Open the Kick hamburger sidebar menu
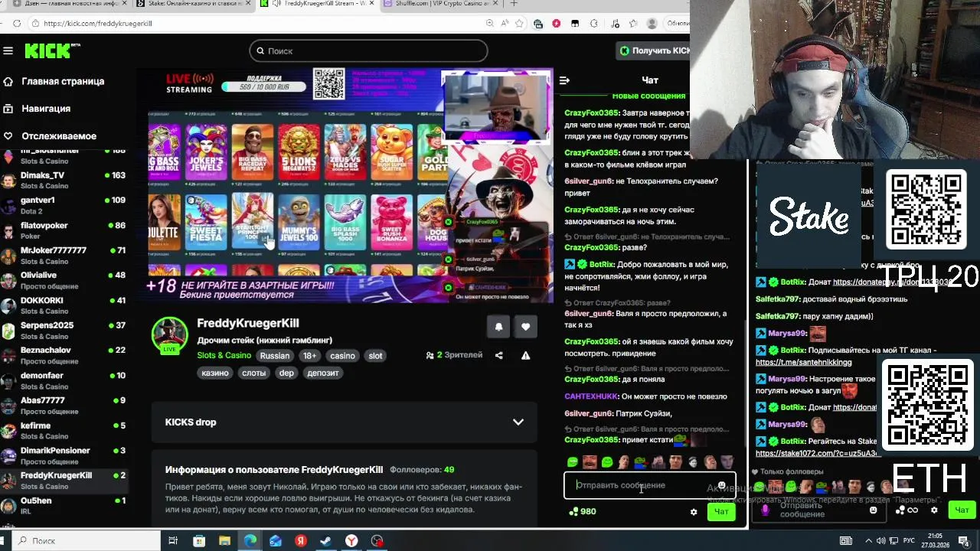 click(8, 51)
